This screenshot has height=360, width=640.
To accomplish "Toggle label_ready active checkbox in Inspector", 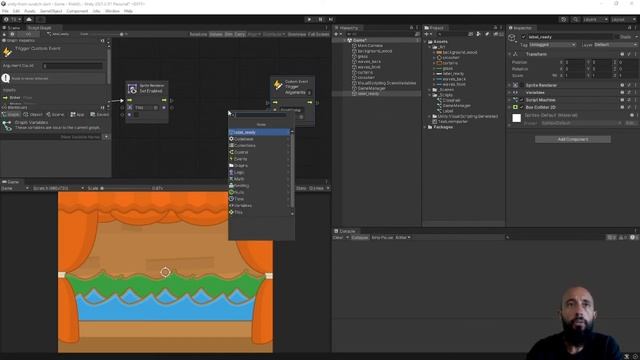I will coord(523,37).
